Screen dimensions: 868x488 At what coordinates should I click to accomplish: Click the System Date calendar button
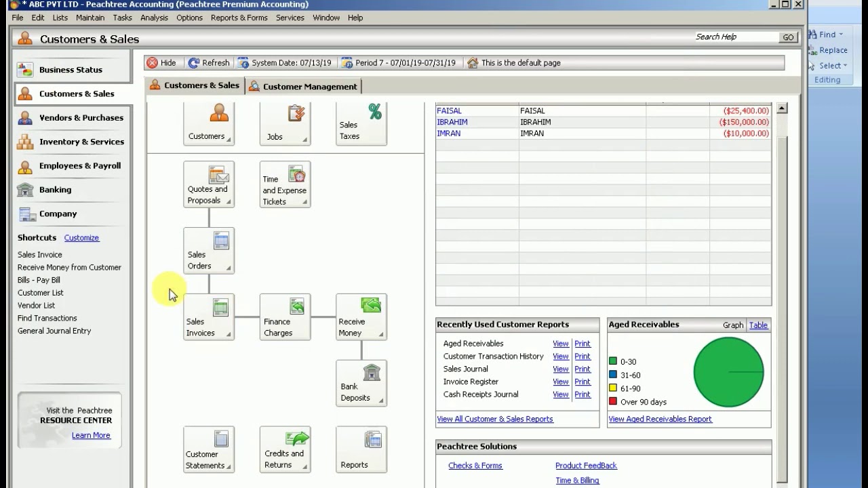[x=285, y=63]
